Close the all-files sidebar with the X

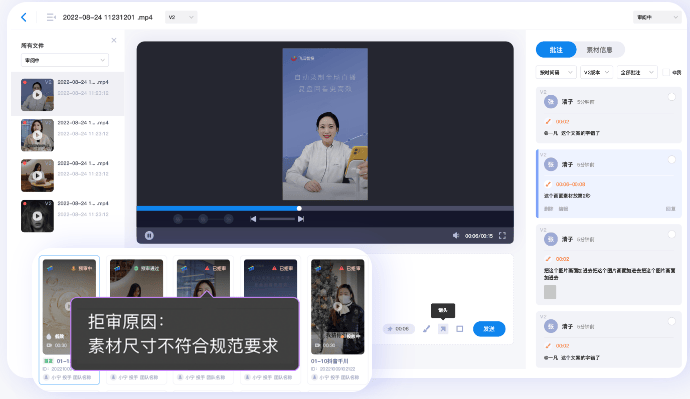coord(114,40)
